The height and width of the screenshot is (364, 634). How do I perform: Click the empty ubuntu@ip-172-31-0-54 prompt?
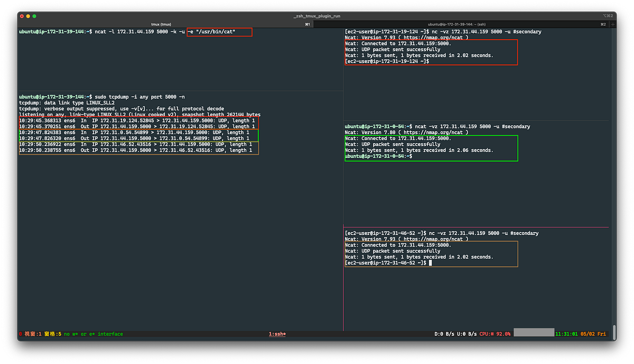tap(378, 156)
